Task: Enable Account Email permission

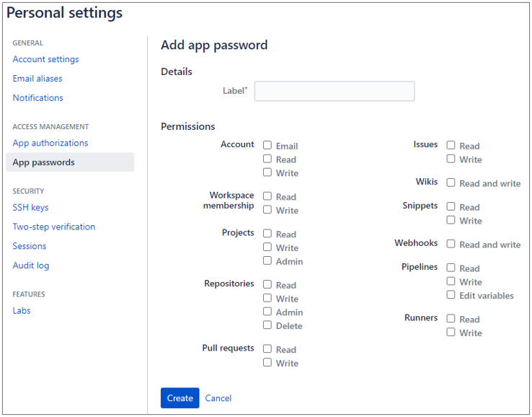Action: 267,145
